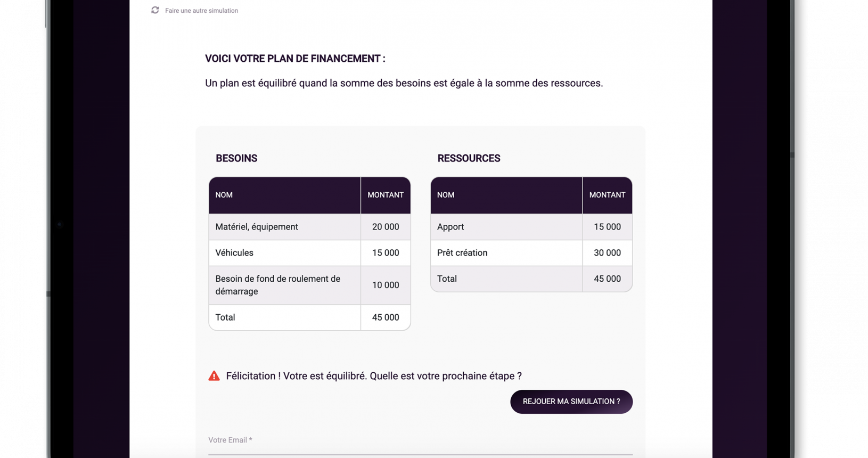Image resolution: width=868 pixels, height=458 pixels.
Task: Click the Voici votre plan de financement heading
Action: click(295, 59)
